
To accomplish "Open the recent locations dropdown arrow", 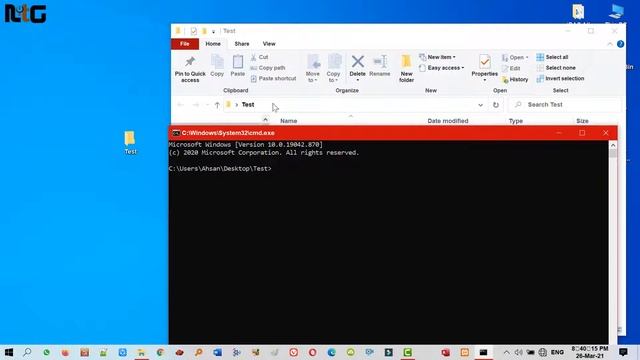I will tap(207, 105).
